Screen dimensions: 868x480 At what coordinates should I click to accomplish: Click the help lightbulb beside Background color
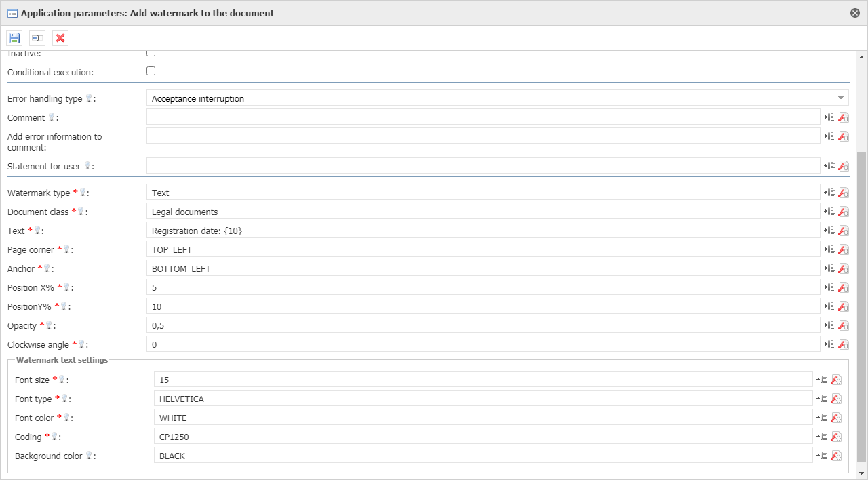pos(89,456)
